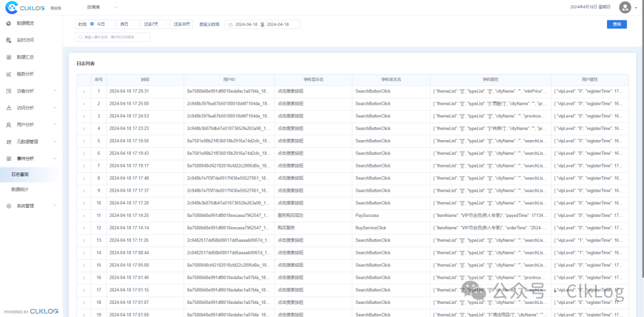Open the 数据概览 menu item
This screenshot has height=317, width=644.
[26, 23]
